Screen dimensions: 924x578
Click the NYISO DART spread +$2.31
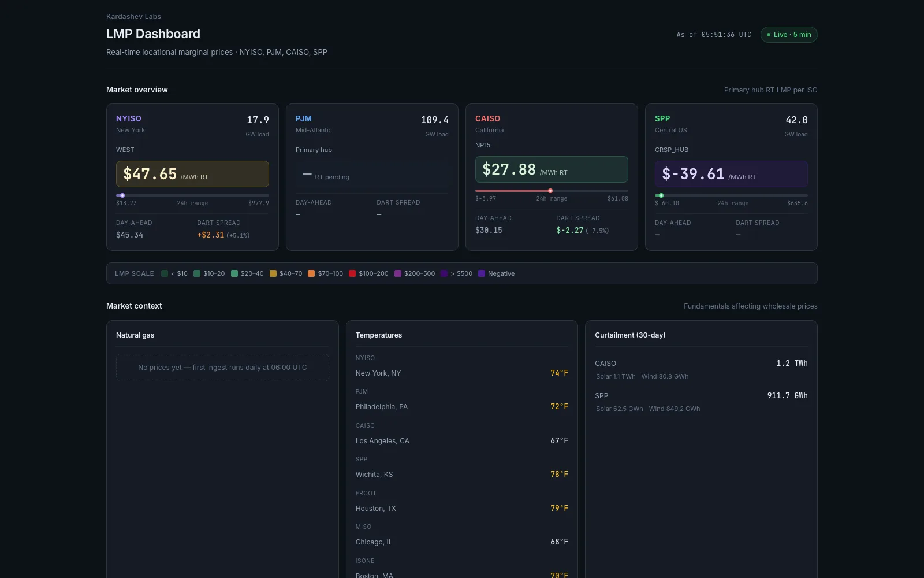210,235
